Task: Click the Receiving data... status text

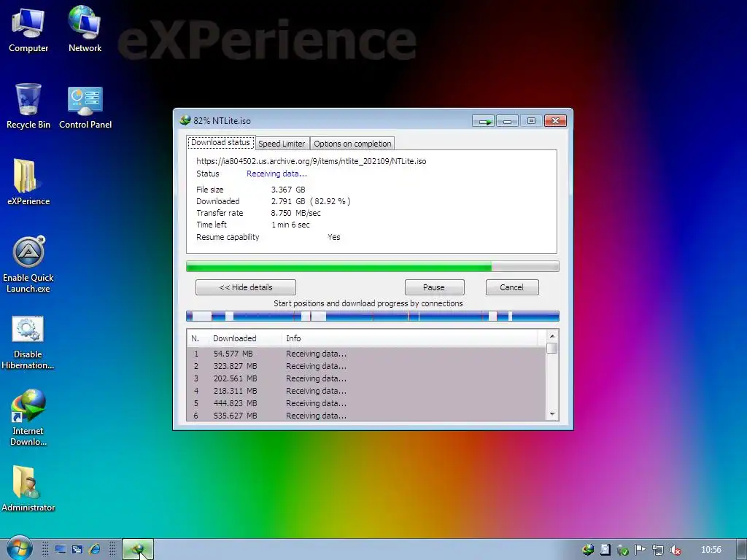Action: click(276, 174)
